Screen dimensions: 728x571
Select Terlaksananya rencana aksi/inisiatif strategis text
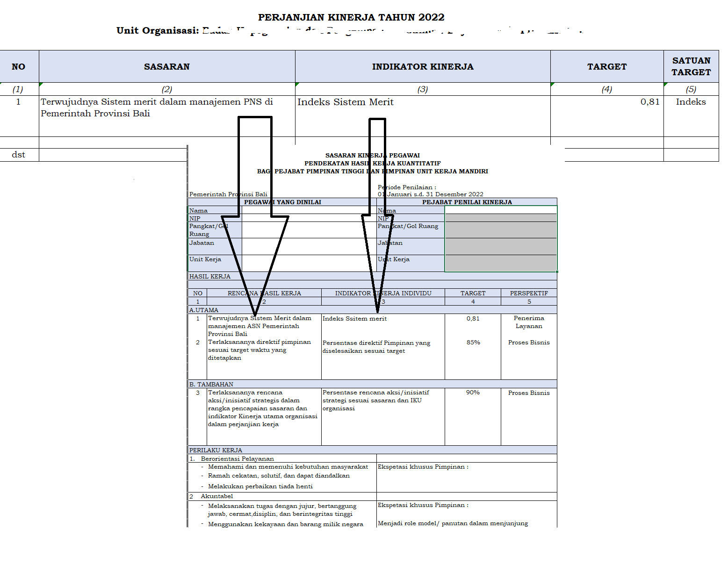263,408
